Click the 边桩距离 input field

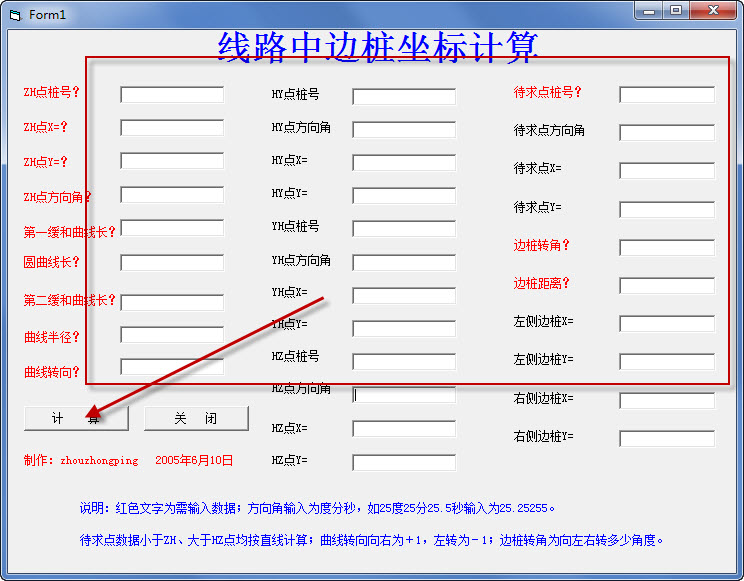[667, 286]
